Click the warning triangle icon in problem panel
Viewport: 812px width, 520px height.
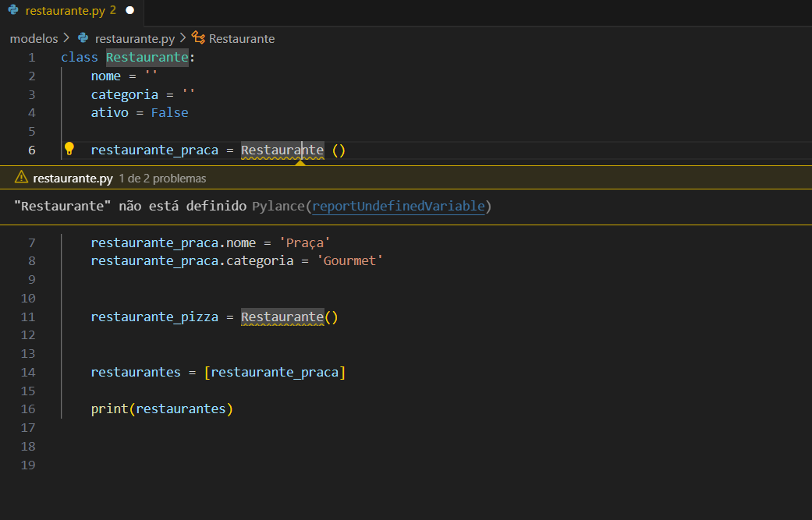(21, 178)
